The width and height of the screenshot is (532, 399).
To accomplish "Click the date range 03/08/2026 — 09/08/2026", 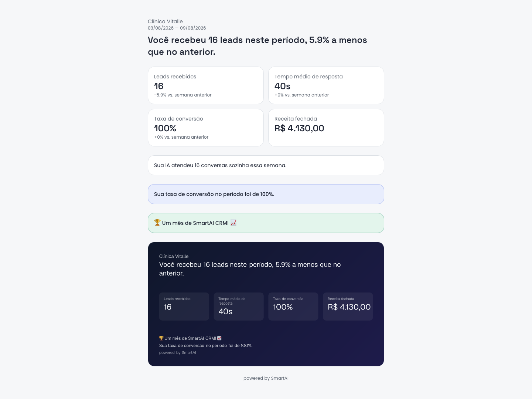I will coord(177,28).
